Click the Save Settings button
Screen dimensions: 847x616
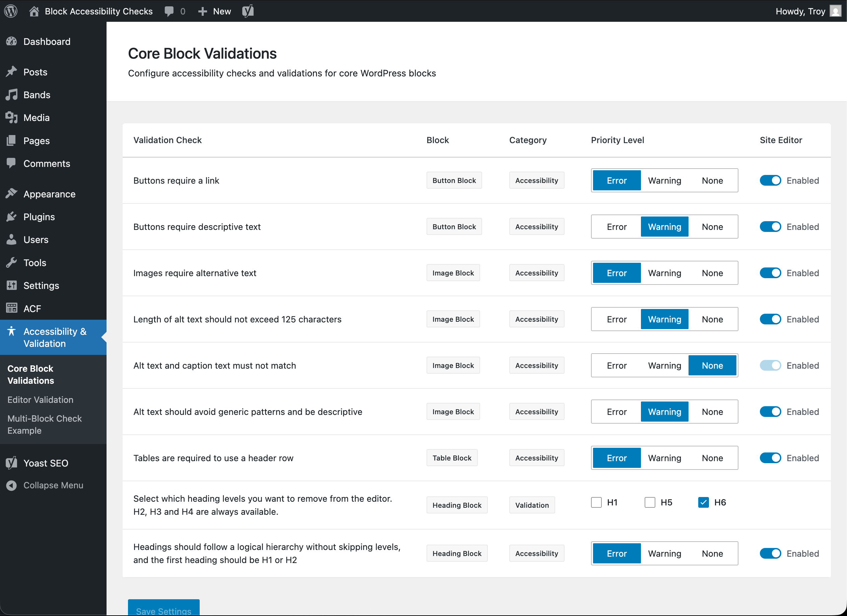click(164, 609)
